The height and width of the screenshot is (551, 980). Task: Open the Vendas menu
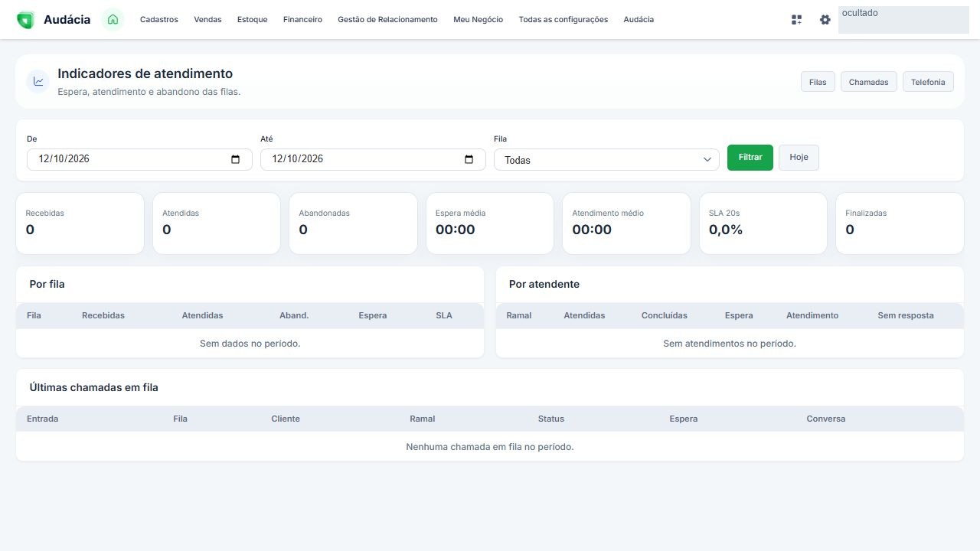(207, 20)
